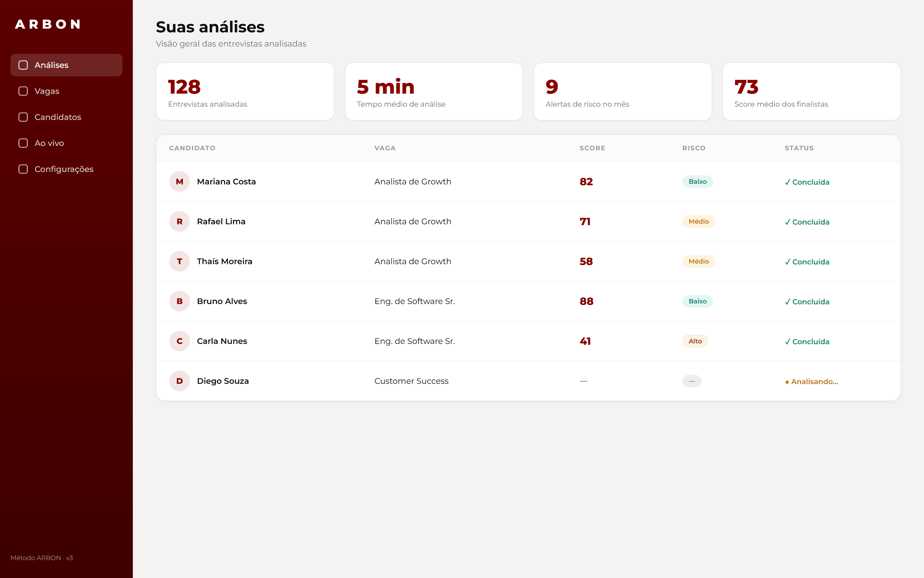Click the Configurações sidebar icon
The width and height of the screenshot is (924, 578).
(23, 169)
